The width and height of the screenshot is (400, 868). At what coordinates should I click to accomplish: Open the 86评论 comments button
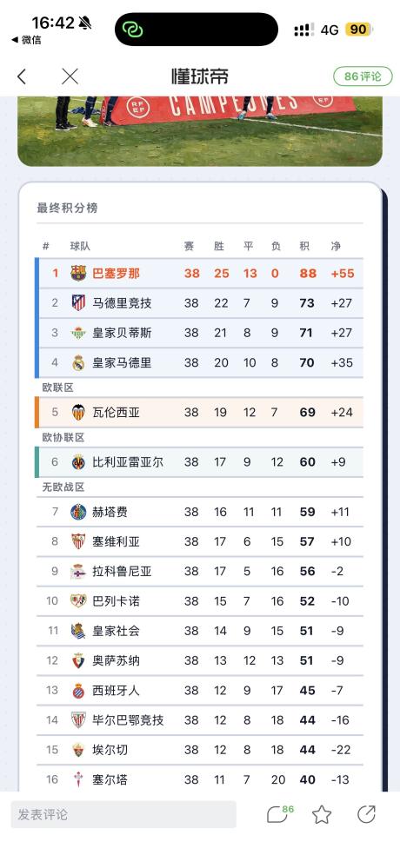tap(363, 76)
